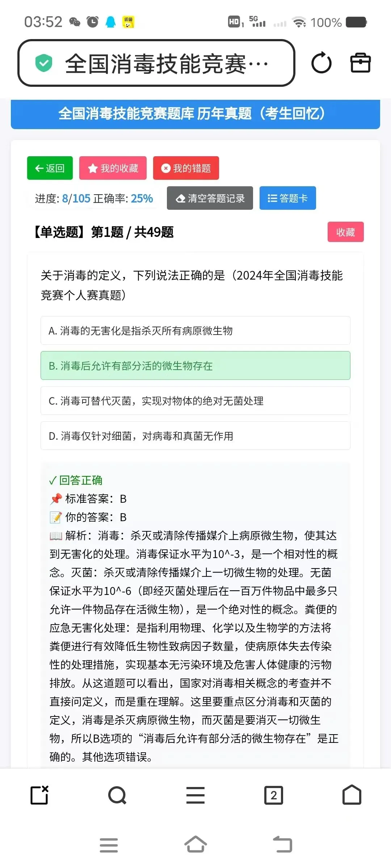The width and height of the screenshot is (391, 868).
Task: Open the briefcase toolbox icon
Action: pos(361,63)
